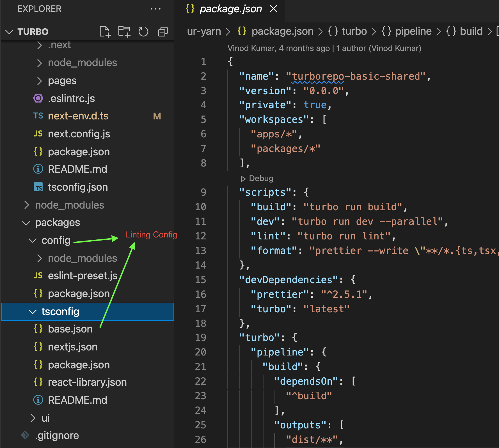
Task: Collapse all folders in Explorer
Action: 163,31
